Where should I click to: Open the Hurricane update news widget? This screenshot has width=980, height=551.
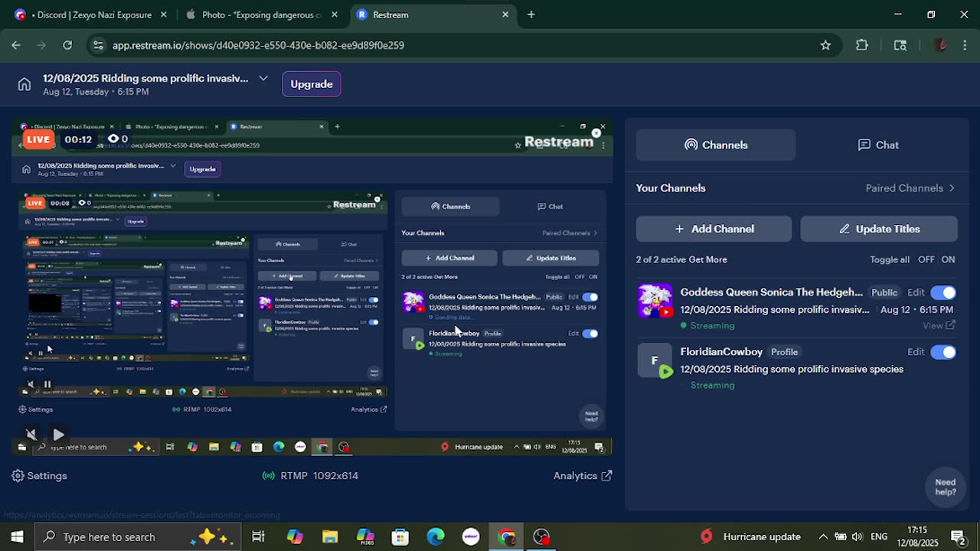(x=750, y=536)
